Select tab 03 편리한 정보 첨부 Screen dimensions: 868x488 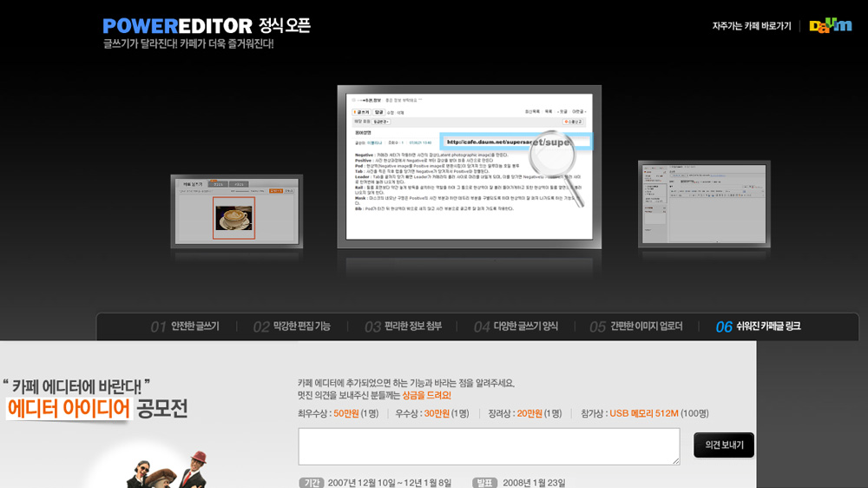403,326
